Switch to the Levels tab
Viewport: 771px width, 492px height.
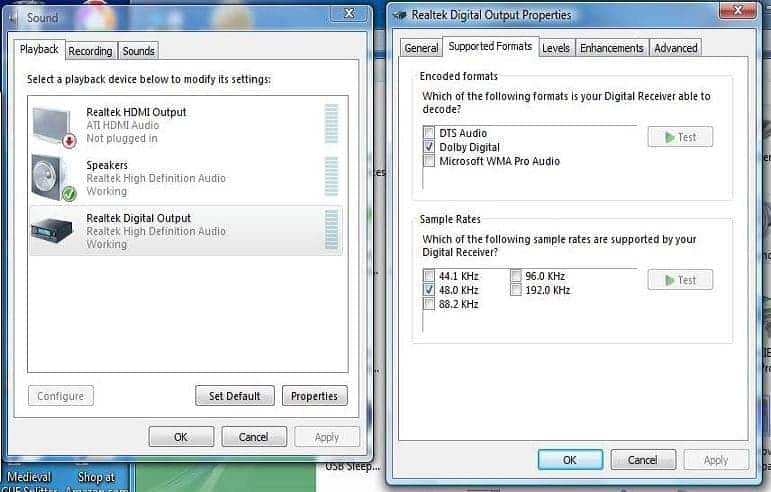click(x=556, y=48)
